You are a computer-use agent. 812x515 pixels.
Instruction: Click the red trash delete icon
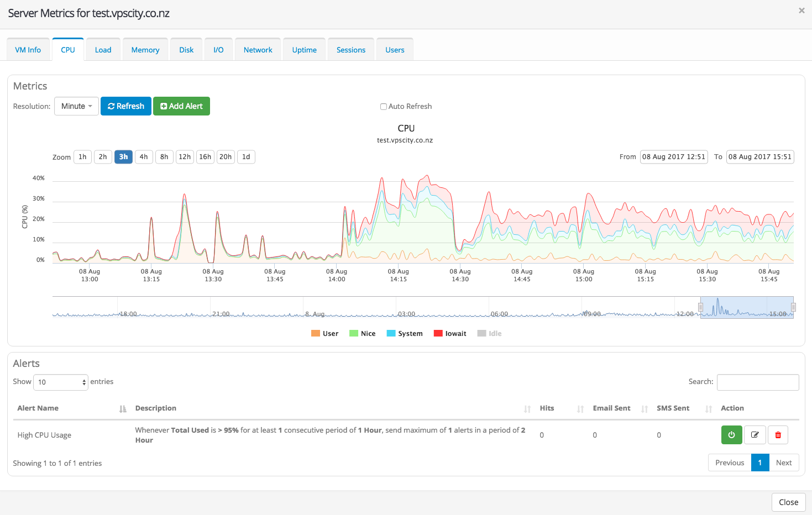[778, 435]
